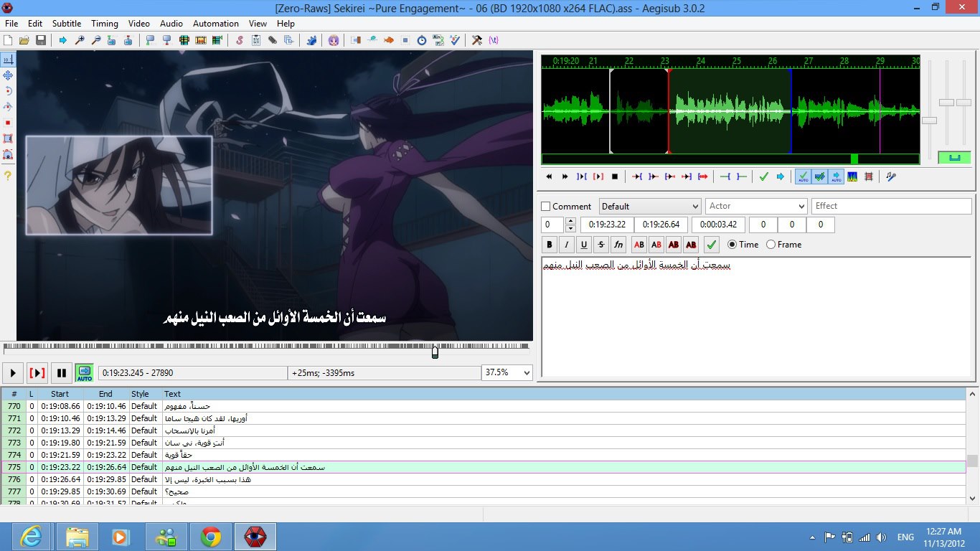Viewport: 980px width, 551px height.
Task: Play the current line in video
Action: click(37, 373)
